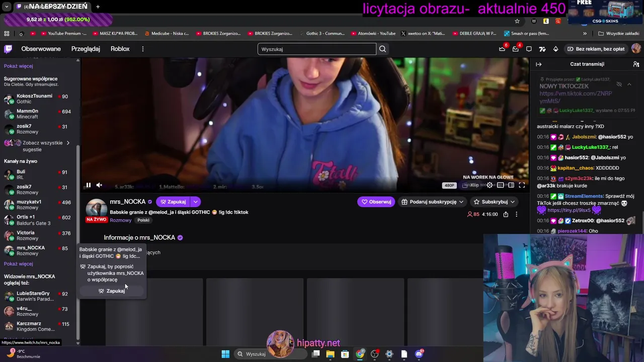This screenshot has height=362, width=644.
Task: Expand the Subskrybuj dropdown
Action: coord(512,202)
